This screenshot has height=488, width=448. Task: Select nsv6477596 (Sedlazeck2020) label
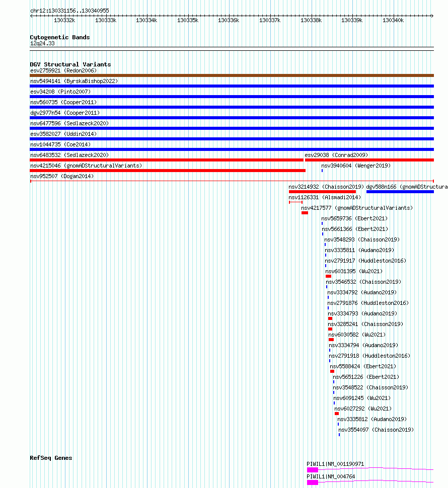tap(69, 124)
